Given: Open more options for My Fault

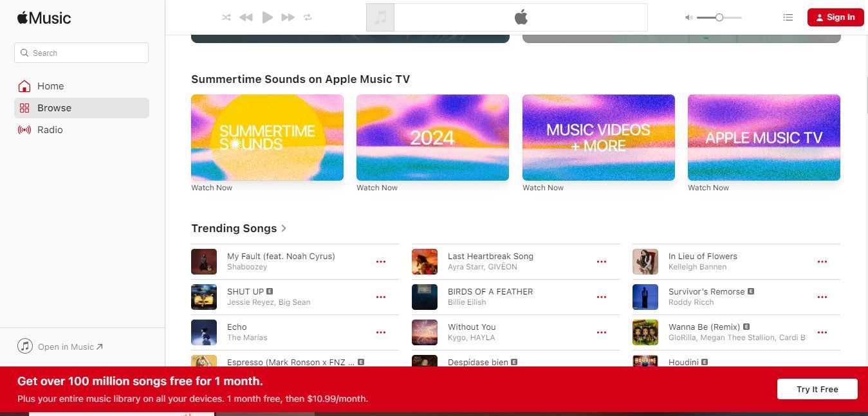Looking at the screenshot, I should click(x=381, y=261).
